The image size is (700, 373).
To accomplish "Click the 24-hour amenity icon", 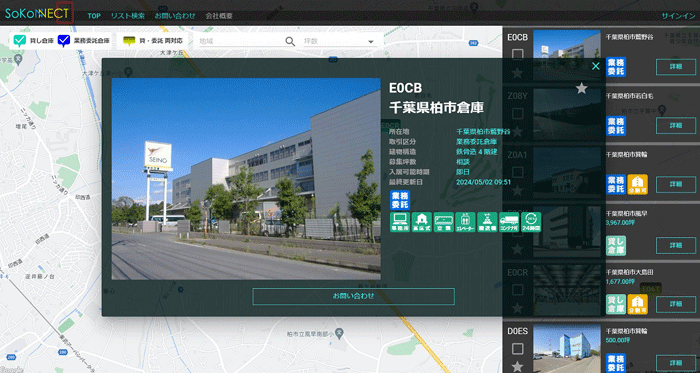I will [531, 222].
